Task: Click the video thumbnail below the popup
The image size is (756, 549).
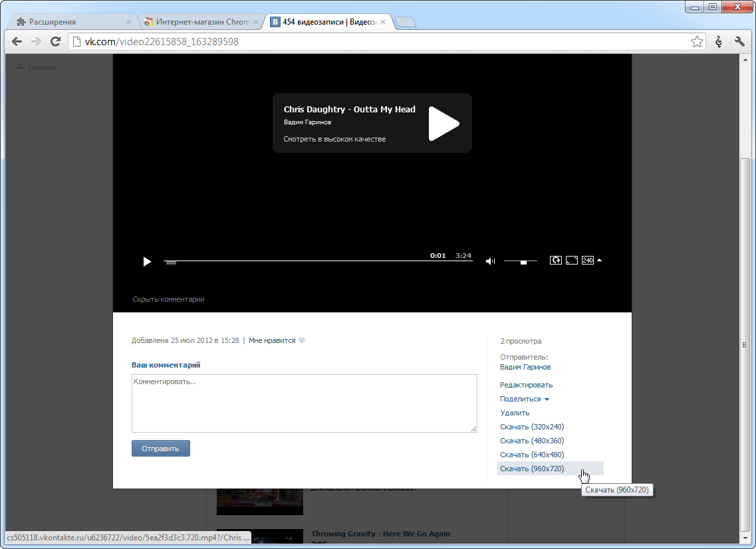Action: click(x=260, y=502)
